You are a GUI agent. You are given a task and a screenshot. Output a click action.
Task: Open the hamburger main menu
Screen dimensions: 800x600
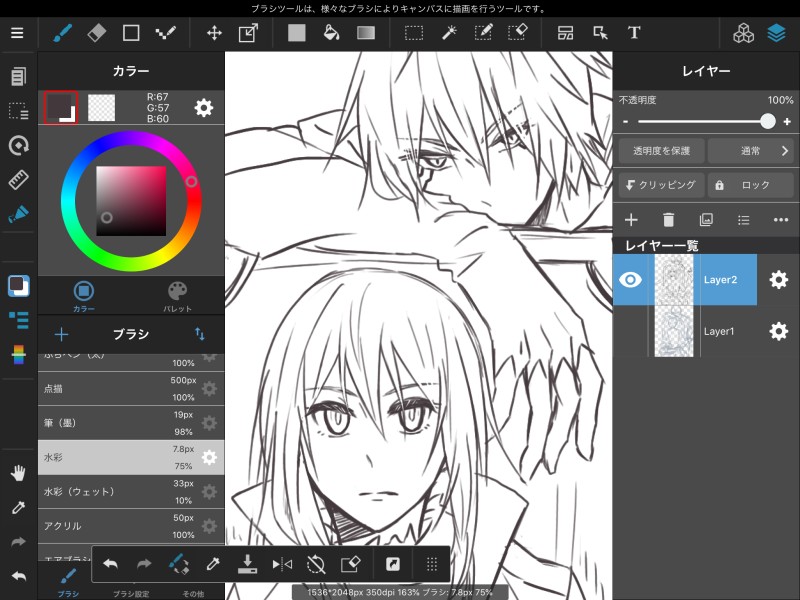pyautogui.click(x=17, y=33)
